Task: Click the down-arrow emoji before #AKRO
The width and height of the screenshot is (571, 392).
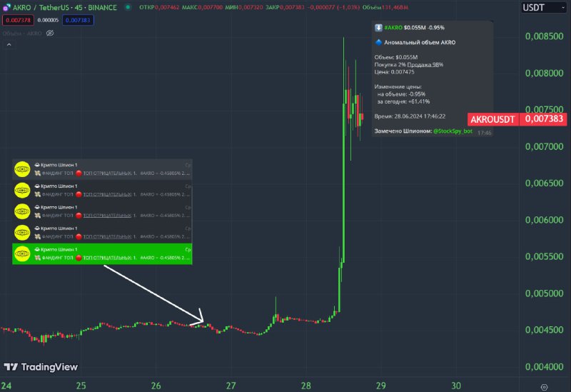Action: coord(378,28)
